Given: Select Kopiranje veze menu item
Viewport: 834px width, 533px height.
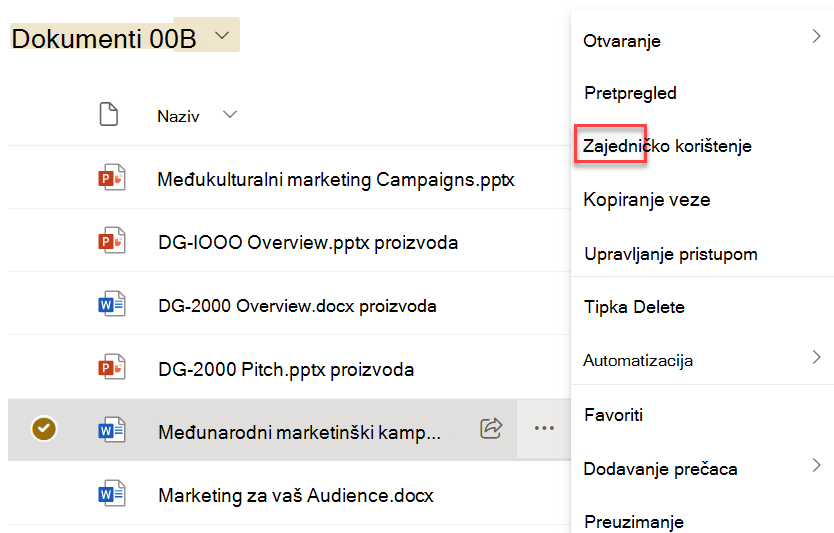Looking at the screenshot, I should click(647, 199).
